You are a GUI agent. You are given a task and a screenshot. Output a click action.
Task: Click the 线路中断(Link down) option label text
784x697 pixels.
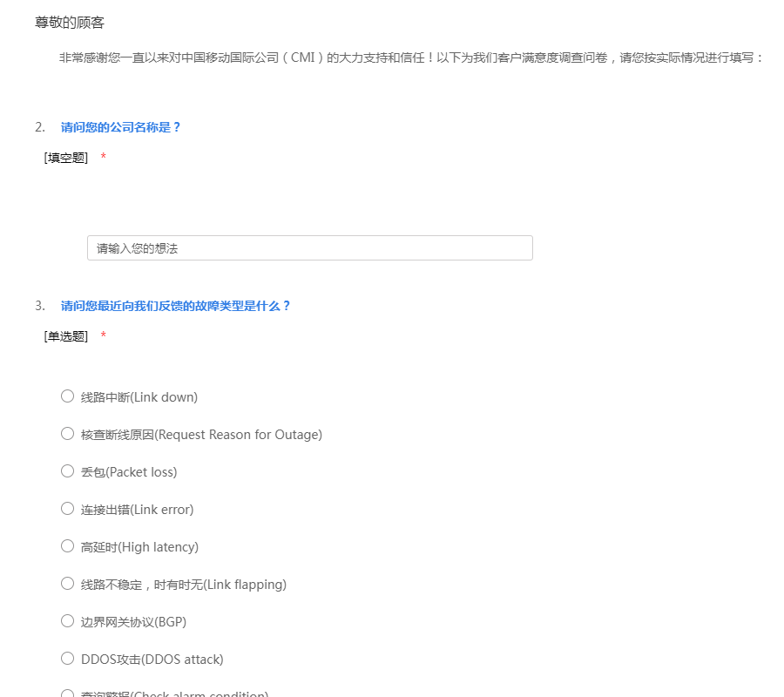click(x=139, y=397)
